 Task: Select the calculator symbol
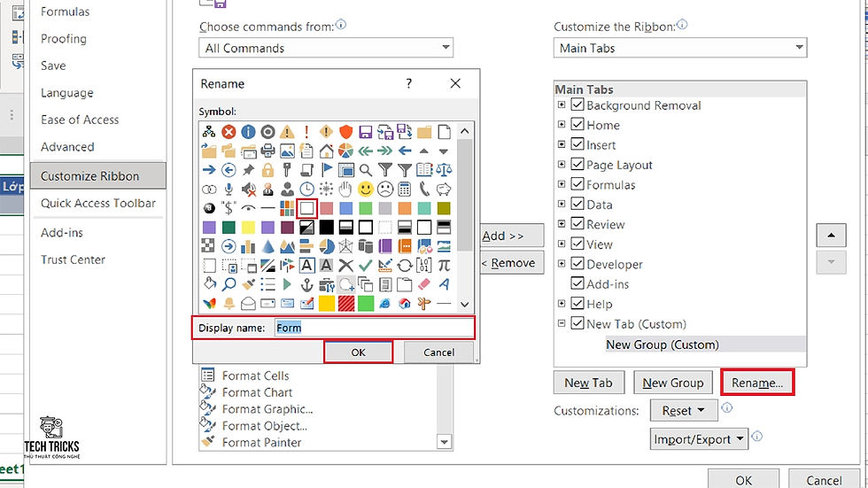click(x=405, y=190)
